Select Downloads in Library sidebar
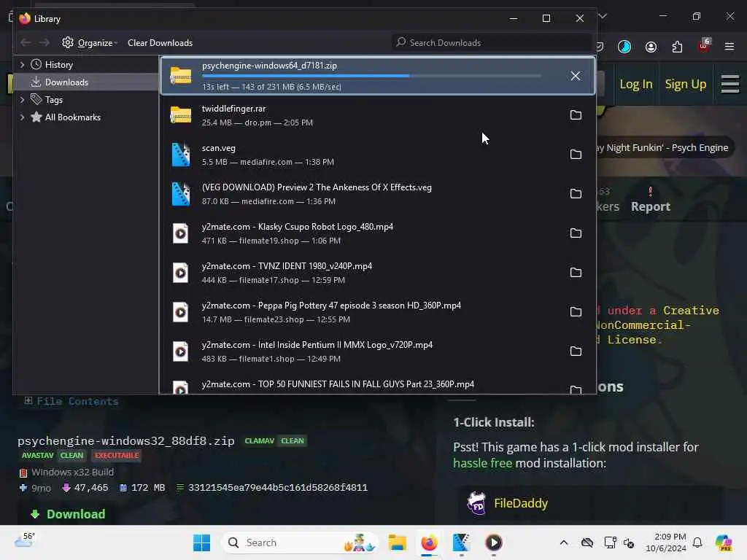The width and height of the screenshot is (747, 560). (66, 82)
